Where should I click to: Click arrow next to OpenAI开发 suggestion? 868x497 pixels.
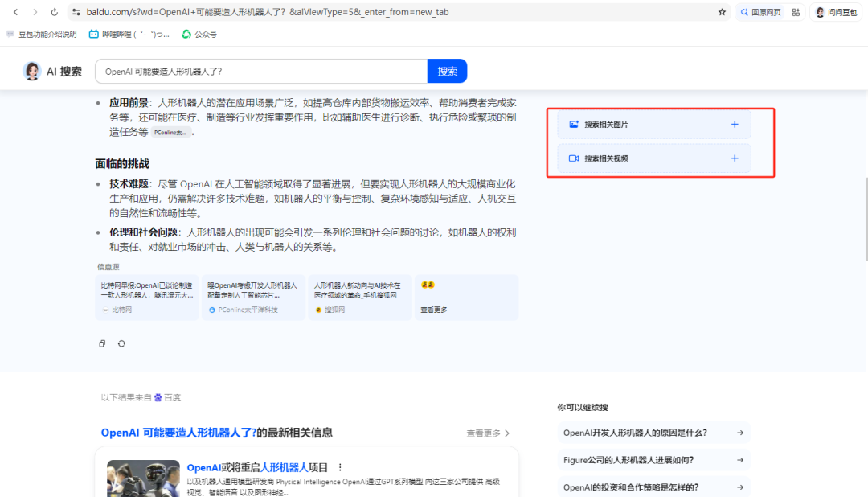pos(740,433)
